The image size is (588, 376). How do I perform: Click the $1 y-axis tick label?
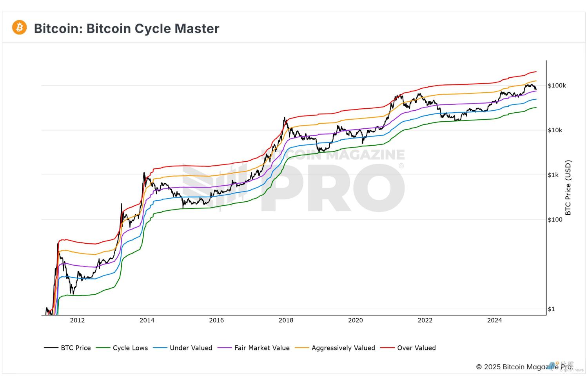(551, 309)
